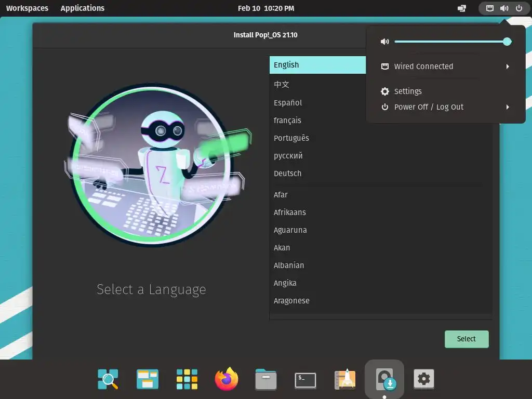Open Settings from the system menu
The height and width of the screenshot is (399, 532).
(x=446, y=91)
